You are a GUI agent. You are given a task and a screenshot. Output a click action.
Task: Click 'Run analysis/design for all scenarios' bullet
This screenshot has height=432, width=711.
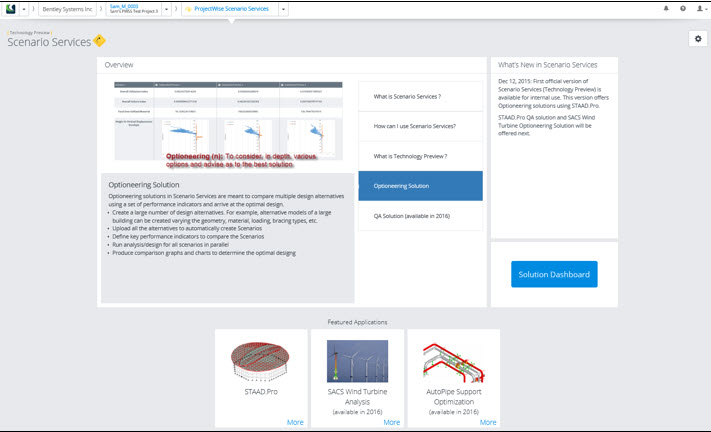pos(170,245)
